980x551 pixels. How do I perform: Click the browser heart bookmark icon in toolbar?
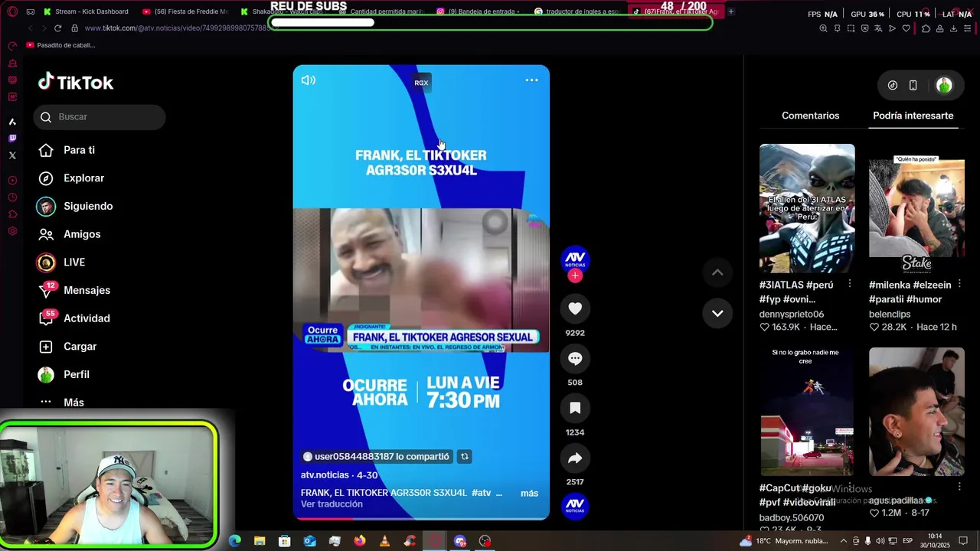pyautogui.click(x=906, y=28)
